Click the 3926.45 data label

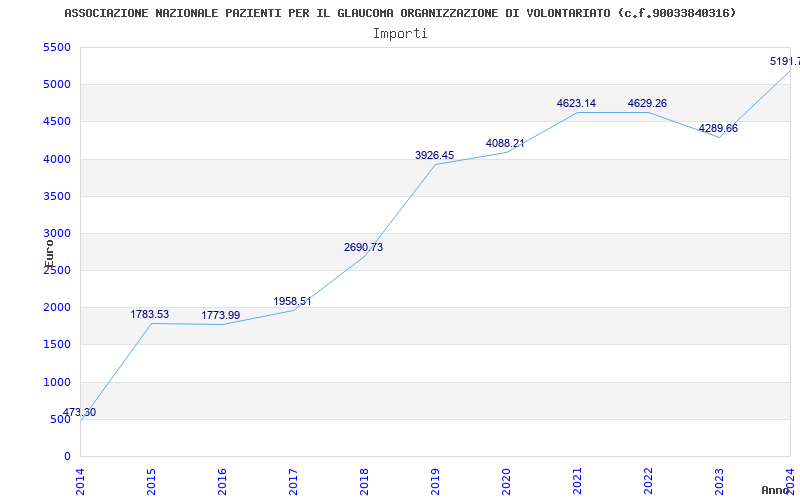click(x=434, y=155)
